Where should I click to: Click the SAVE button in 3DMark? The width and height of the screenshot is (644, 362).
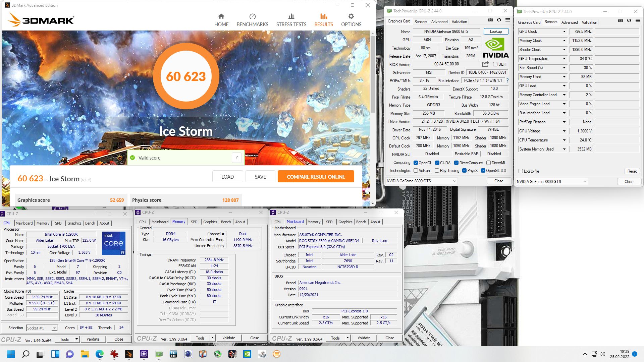[260, 177]
